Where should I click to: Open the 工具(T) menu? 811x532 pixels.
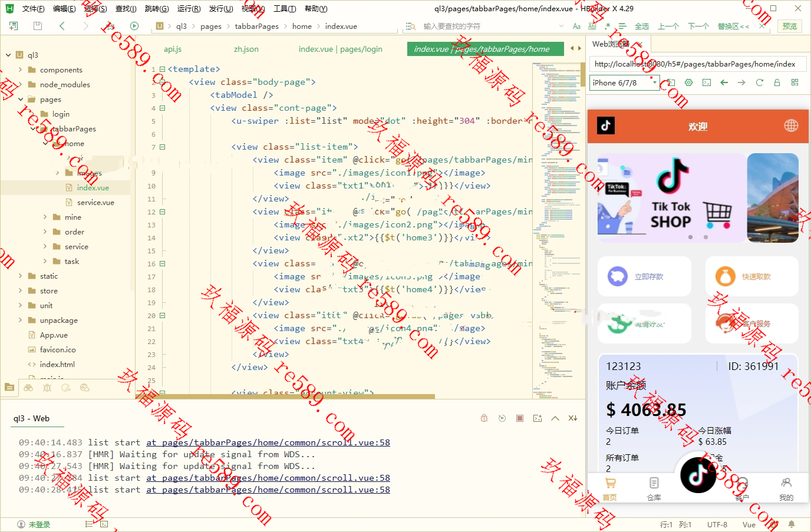[285, 9]
